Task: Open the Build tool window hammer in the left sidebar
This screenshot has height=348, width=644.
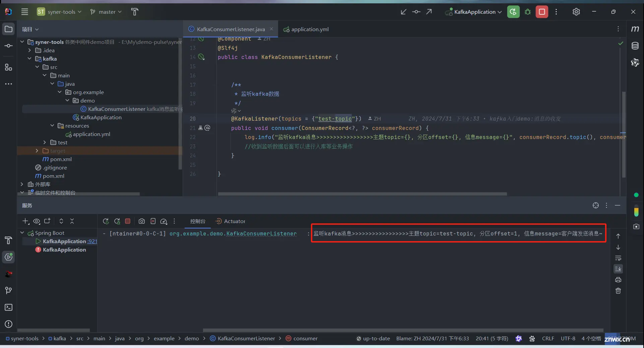Action: tap(8, 240)
